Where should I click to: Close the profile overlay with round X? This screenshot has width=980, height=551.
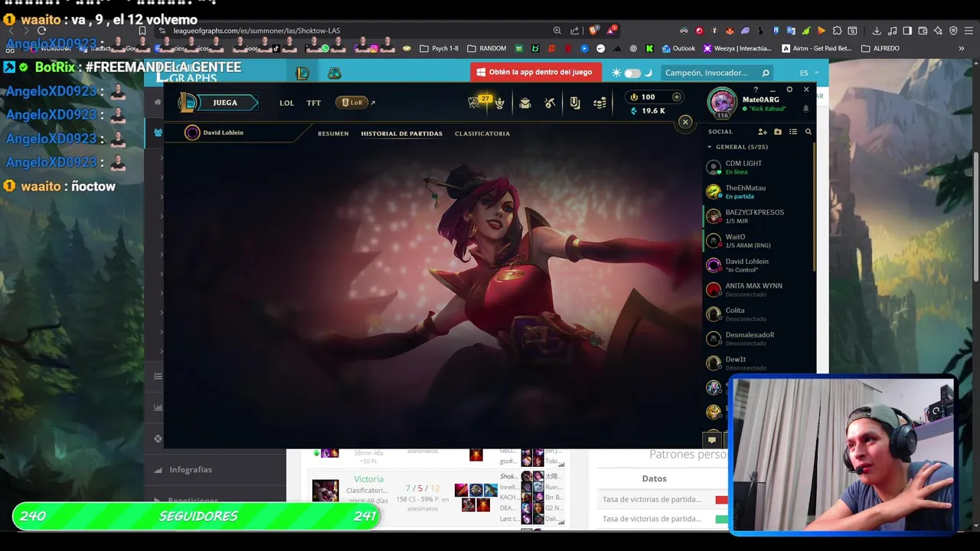[685, 122]
